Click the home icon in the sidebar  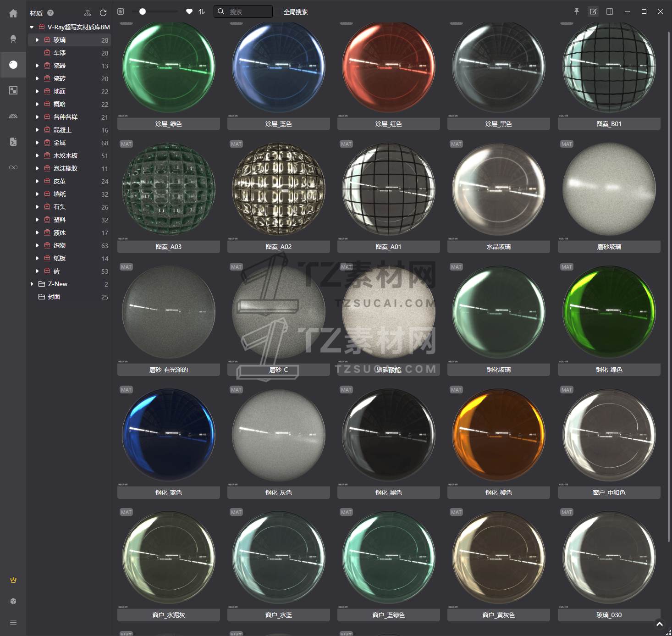13,14
